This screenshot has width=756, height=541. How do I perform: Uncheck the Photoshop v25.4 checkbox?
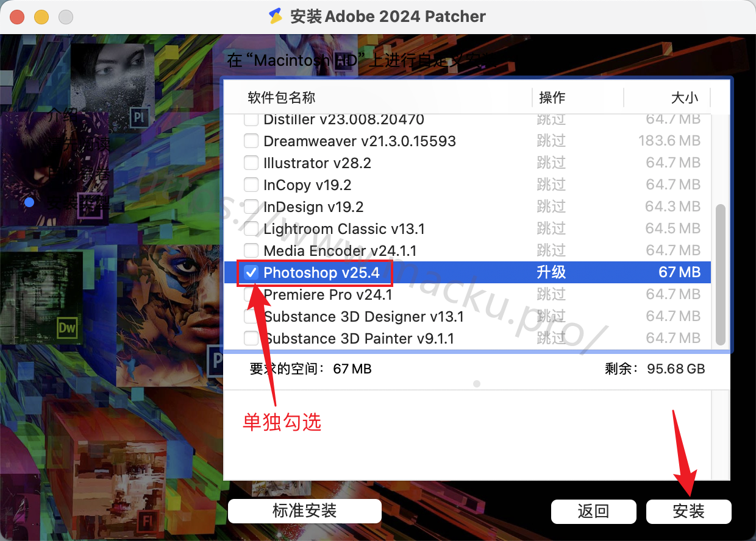(251, 272)
